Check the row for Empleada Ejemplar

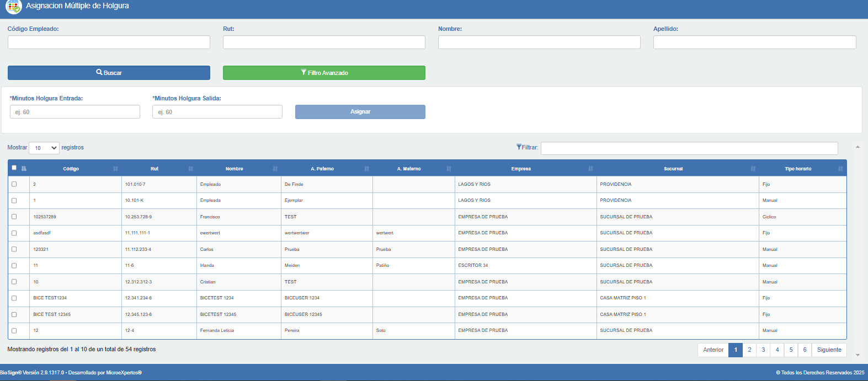[14, 201]
